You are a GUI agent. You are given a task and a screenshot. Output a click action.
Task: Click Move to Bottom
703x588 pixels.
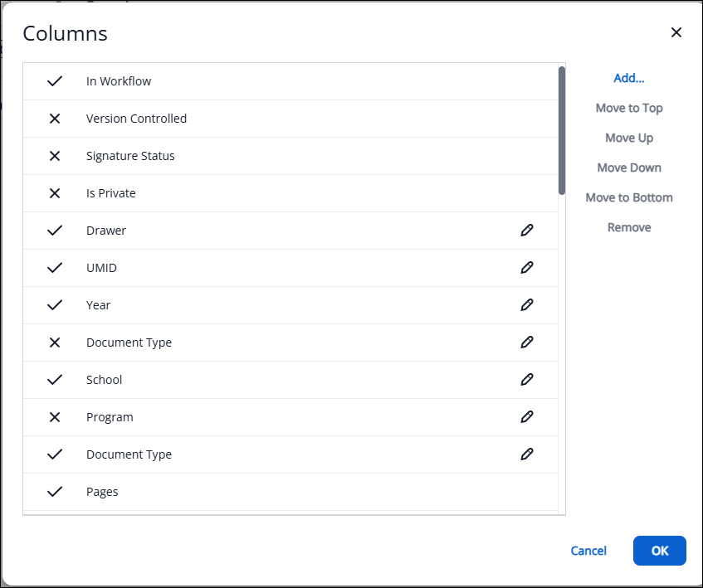(x=629, y=197)
